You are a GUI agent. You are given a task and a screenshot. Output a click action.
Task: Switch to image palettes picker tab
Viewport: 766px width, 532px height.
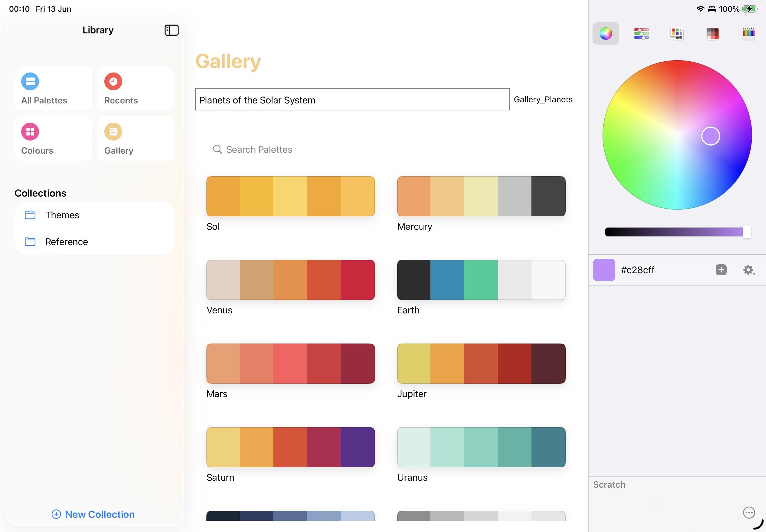[x=713, y=33]
